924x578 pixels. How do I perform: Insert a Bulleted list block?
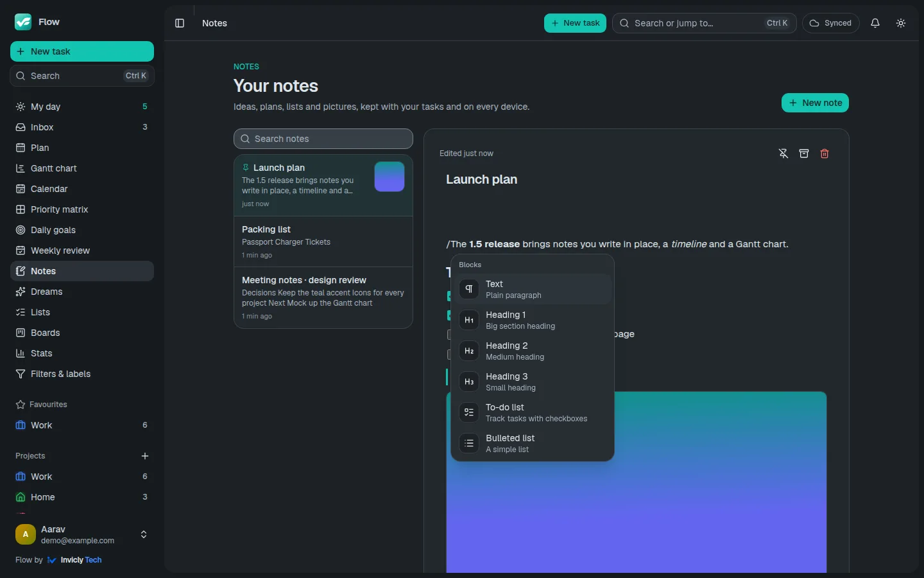[533, 443]
